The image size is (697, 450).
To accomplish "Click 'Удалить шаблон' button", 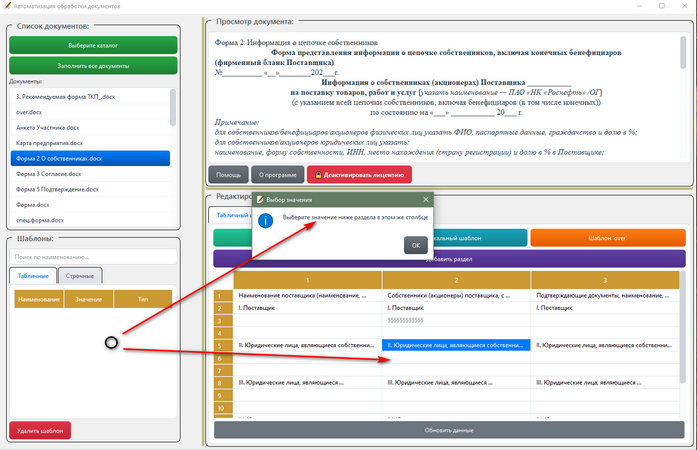I will tap(40, 430).
